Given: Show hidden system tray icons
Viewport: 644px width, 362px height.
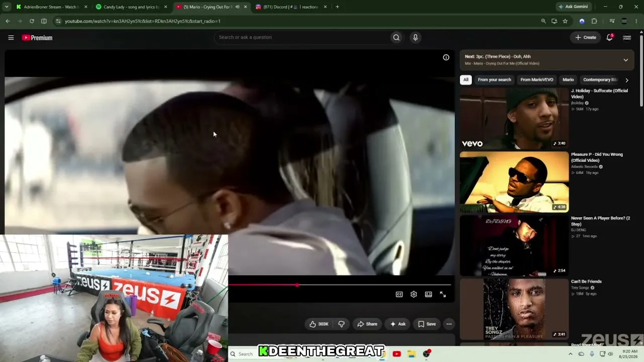Looking at the screenshot, I should [x=570, y=354].
